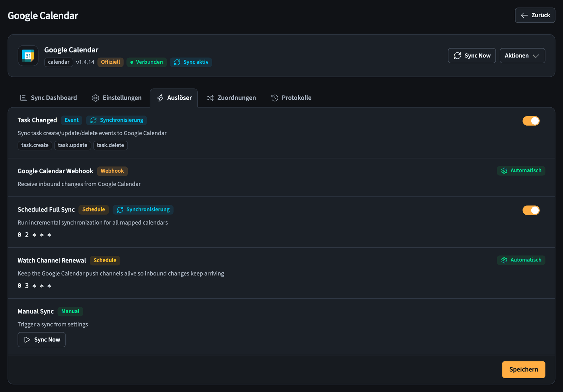This screenshot has width=563, height=392.
Task: Click the sync arrows icon in Sync aktiv badge
Action: click(x=177, y=62)
